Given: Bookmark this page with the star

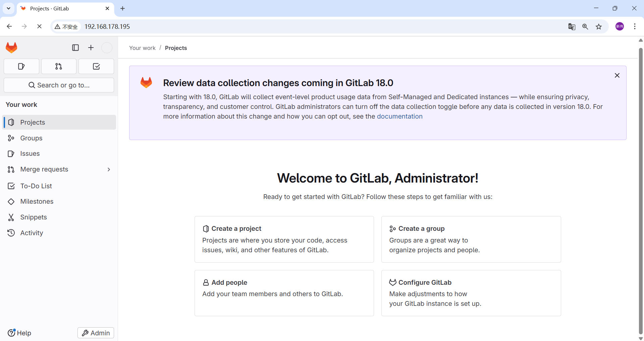Looking at the screenshot, I should (599, 26).
